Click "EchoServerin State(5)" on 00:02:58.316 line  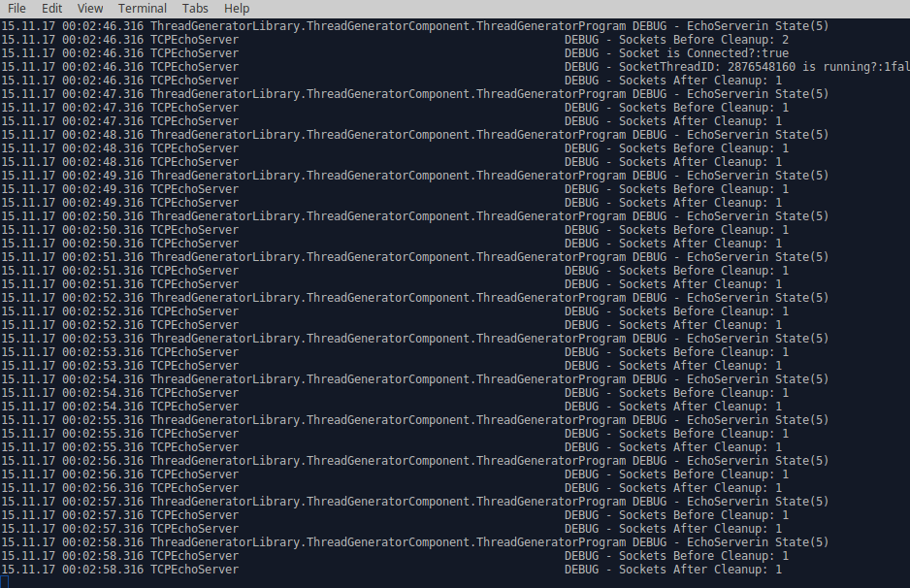point(758,542)
